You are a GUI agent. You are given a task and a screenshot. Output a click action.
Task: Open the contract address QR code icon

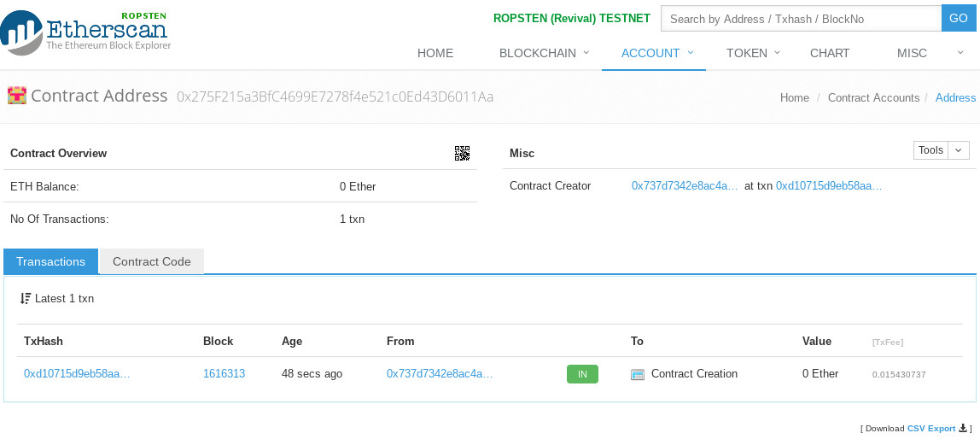(x=462, y=153)
